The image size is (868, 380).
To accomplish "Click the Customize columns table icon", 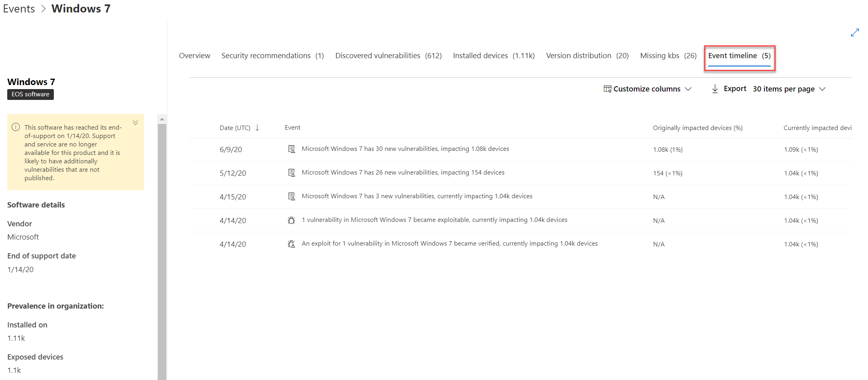I will click(607, 89).
